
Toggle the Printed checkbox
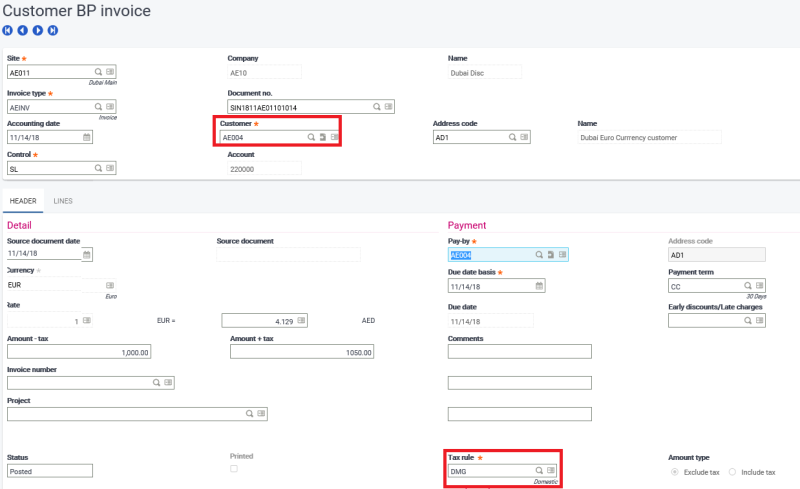(x=234, y=469)
